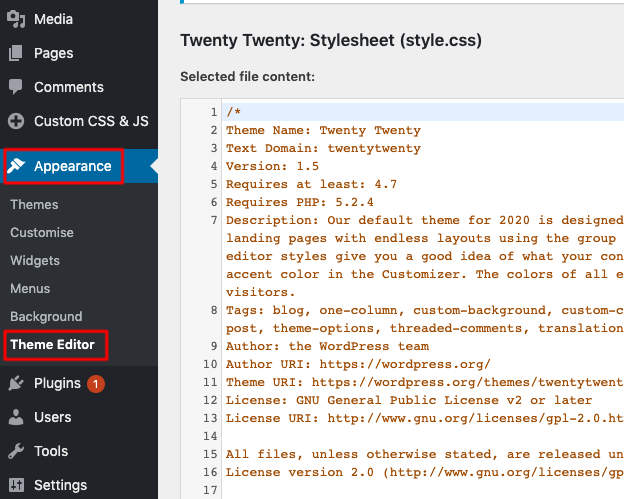Go to Menus under Appearance
This screenshot has height=499, width=624.
coord(30,288)
